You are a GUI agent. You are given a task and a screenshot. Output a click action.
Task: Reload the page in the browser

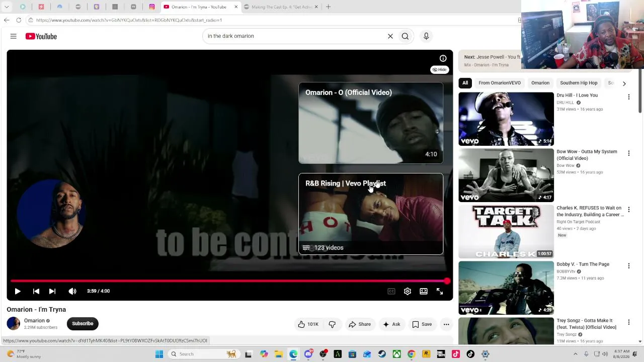(x=19, y=20)
